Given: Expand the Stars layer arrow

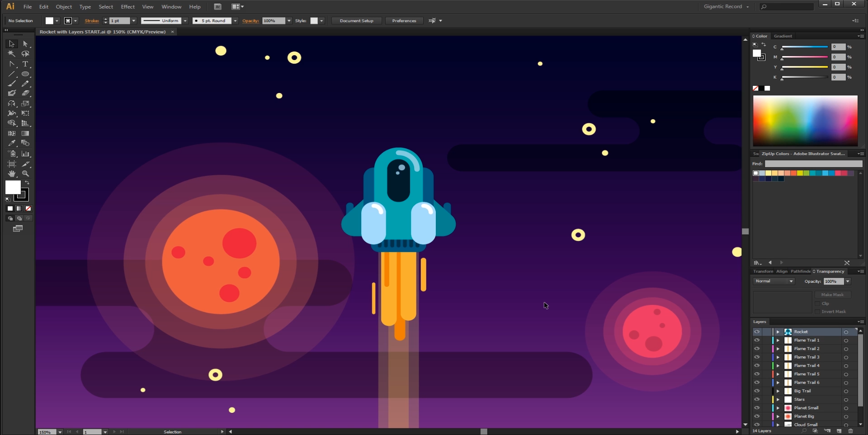Looking at the screenshot, I should [x=778, y=399].
